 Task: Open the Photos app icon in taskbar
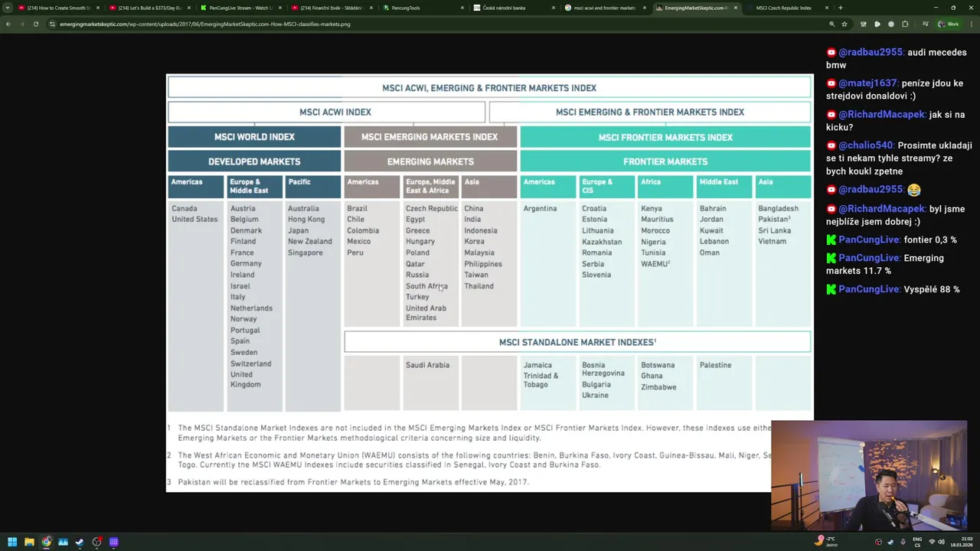pyautogui.click(x=63, y=542)
